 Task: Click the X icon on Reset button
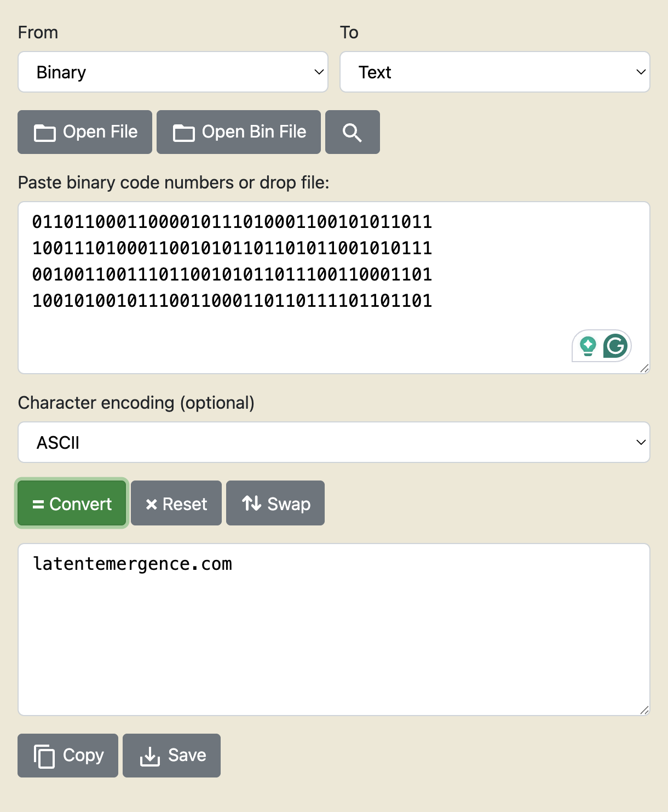152,504
